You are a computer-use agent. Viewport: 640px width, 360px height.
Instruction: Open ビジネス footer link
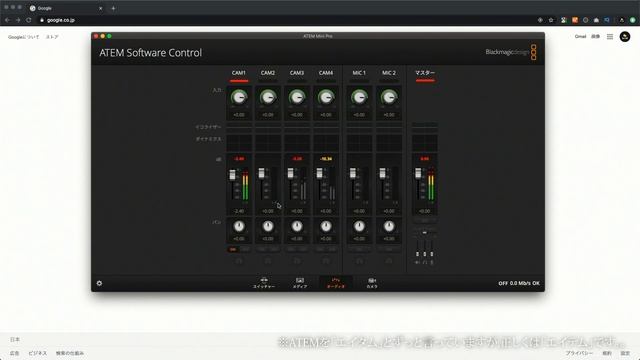(x=38, y=353)
